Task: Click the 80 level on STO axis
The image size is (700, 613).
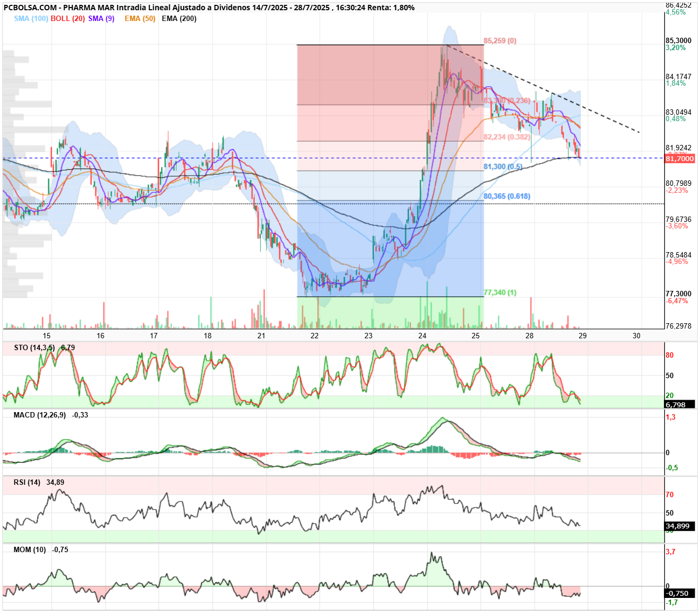Action: (x=670, y=355)
